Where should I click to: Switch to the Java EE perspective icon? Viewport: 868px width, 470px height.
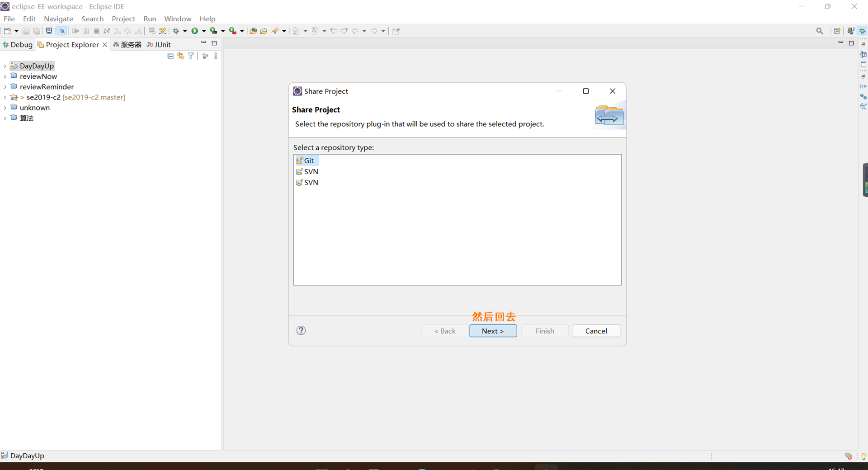click(x=851, y=31)
